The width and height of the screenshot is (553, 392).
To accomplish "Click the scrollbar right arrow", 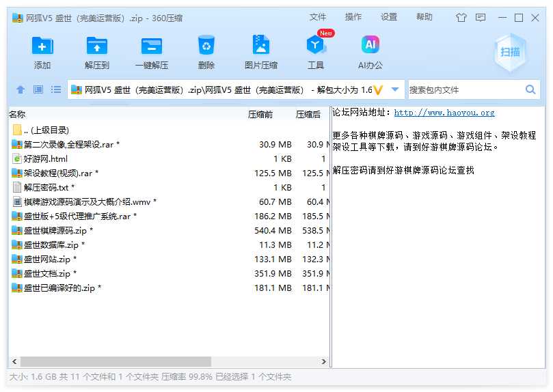I will coord(324,362).
